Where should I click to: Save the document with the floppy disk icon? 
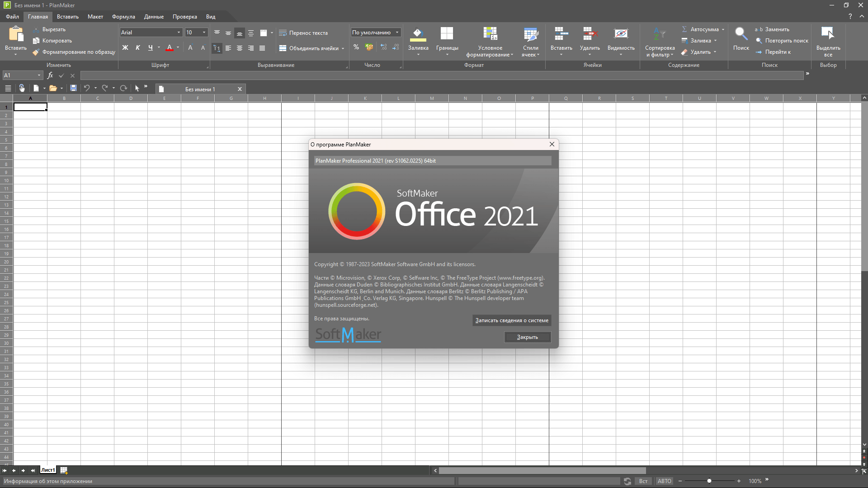[x=73, y=89]
